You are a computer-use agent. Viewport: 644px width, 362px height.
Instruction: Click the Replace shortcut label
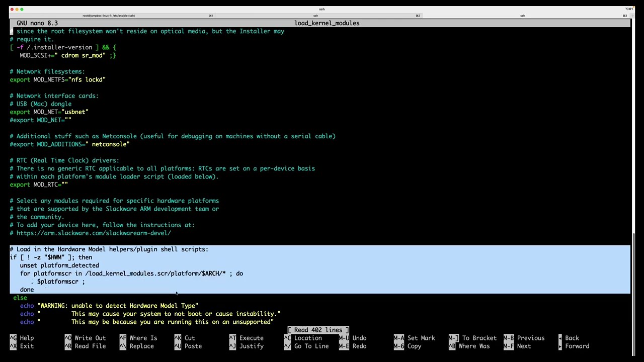click(x=141, y=346)
